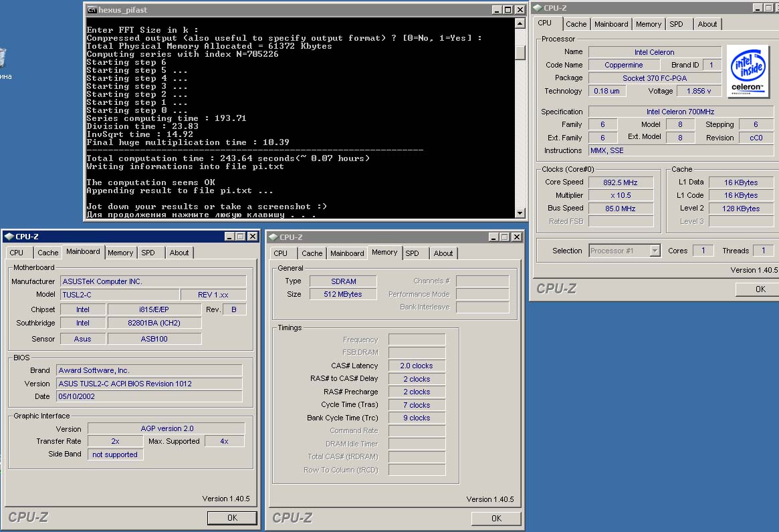
Task: Click CPU-Z Memory window title icon
Action: point(273,237)
